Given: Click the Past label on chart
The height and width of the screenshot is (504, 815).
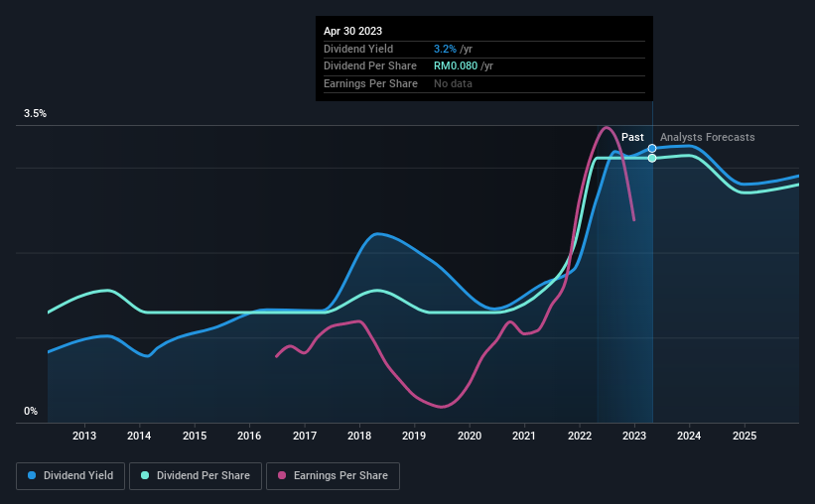Looking at the screenshot, I should coord(632,137).
